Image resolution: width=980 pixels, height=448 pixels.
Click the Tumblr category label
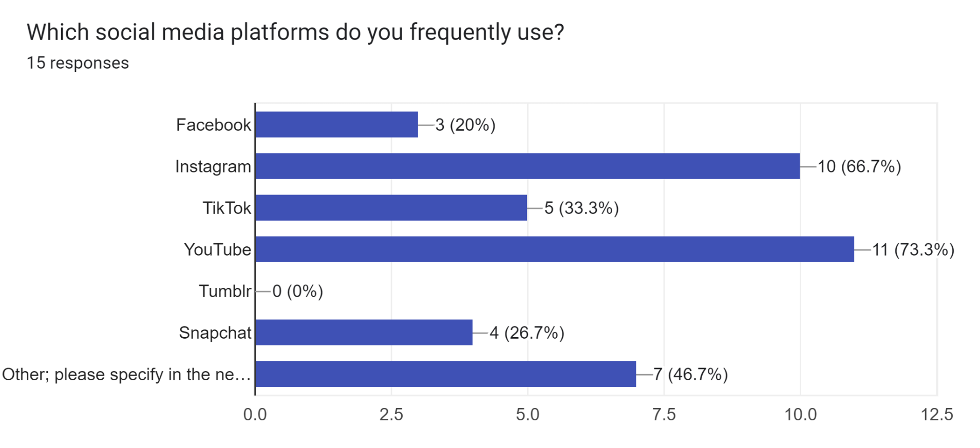pyautogui.click(x=225, y=291)
